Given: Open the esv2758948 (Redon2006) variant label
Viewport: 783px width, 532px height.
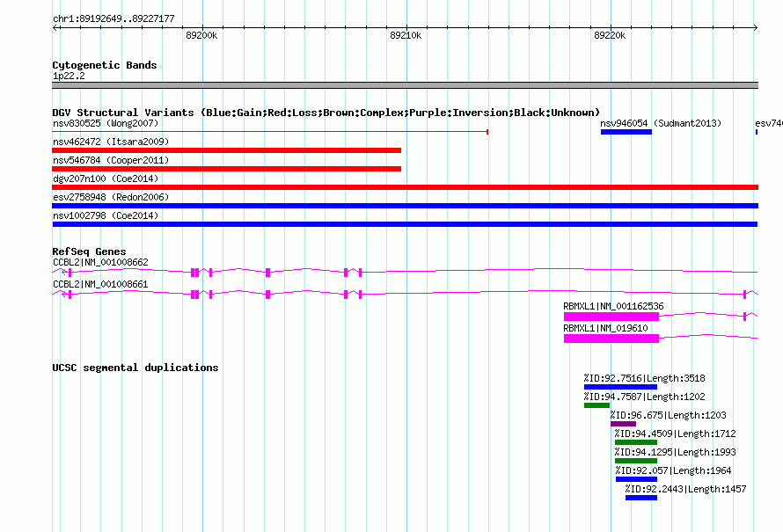Looking at the screenshot, I should coord(111,197).
